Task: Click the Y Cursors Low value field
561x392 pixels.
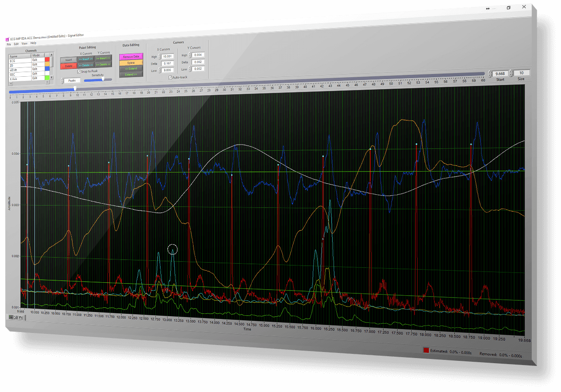Action: coord(198,69)
